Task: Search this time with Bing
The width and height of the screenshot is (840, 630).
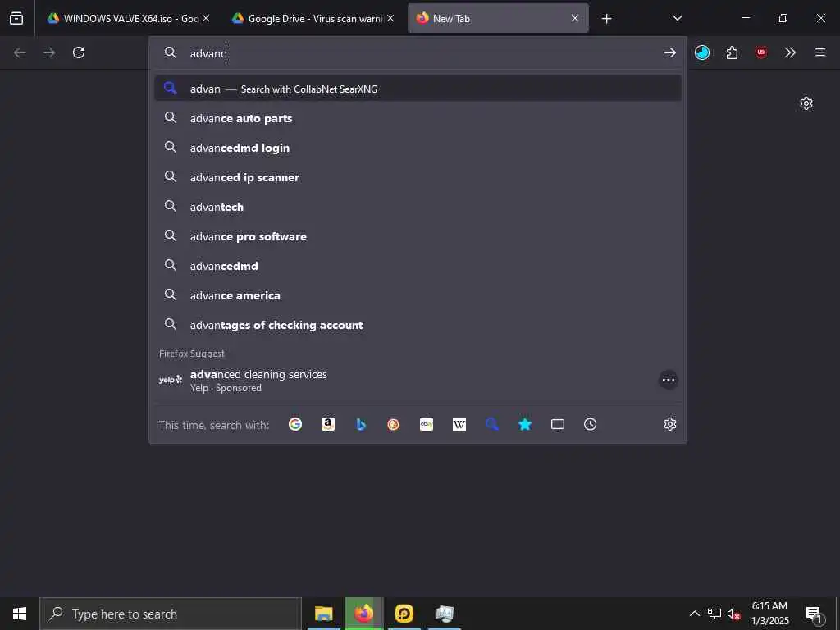Action: click(361, 424)
